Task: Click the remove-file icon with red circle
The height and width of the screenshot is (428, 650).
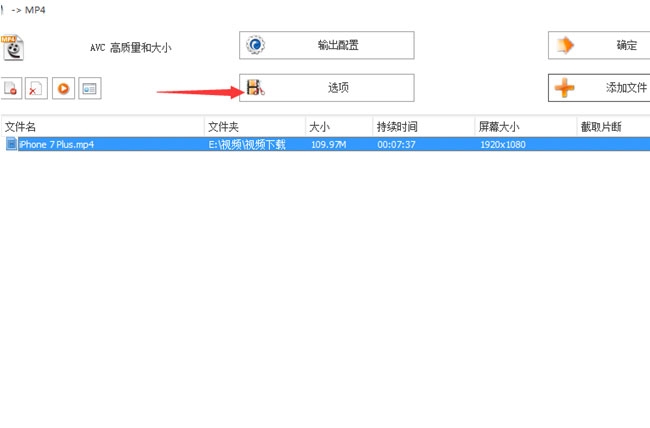Action: pyautogui.click(x=11, y=88)
